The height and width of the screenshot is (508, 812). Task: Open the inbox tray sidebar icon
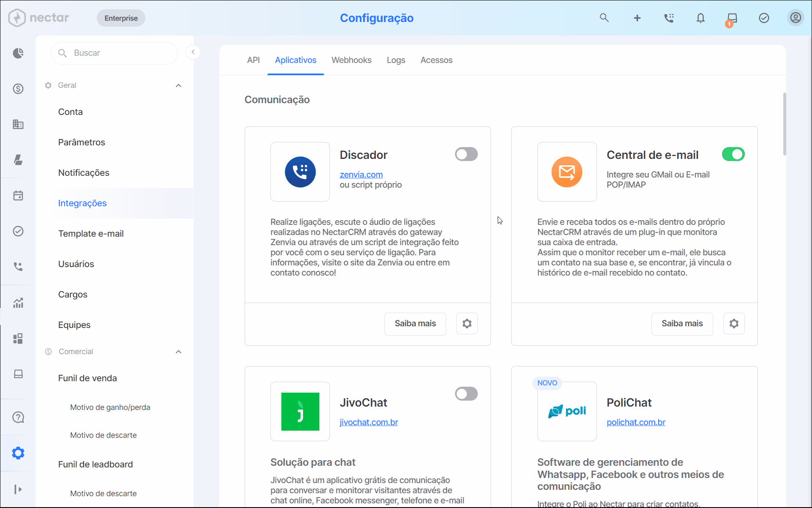click(x=18, y=374)
